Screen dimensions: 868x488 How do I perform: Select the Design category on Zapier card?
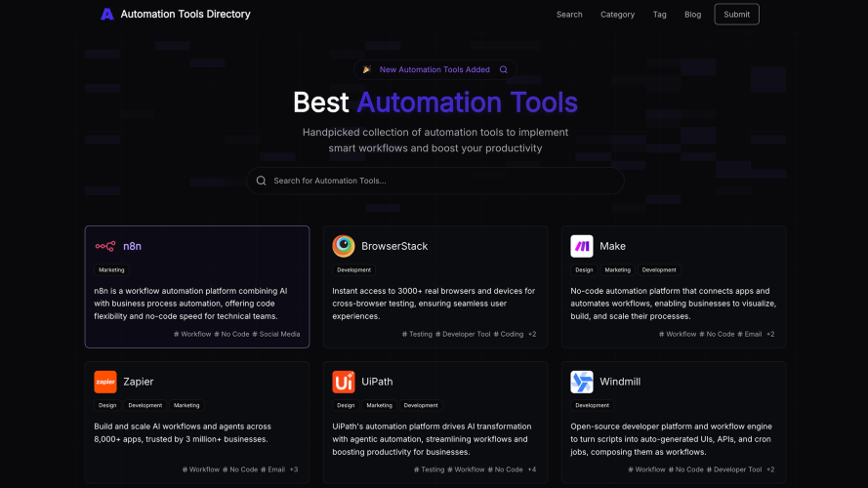coord(107,406)
